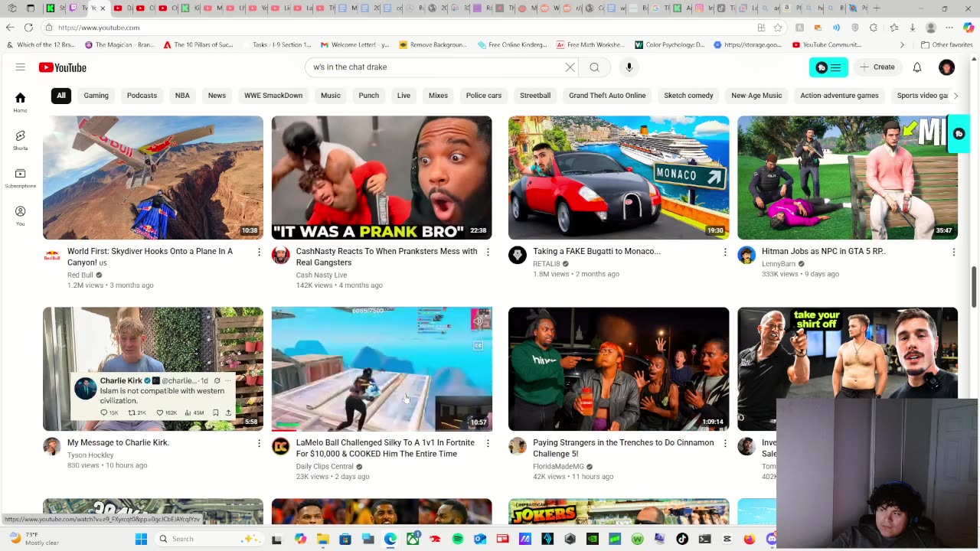Seek on the Fortnite preview progress bar

click(x=382, y=430)
